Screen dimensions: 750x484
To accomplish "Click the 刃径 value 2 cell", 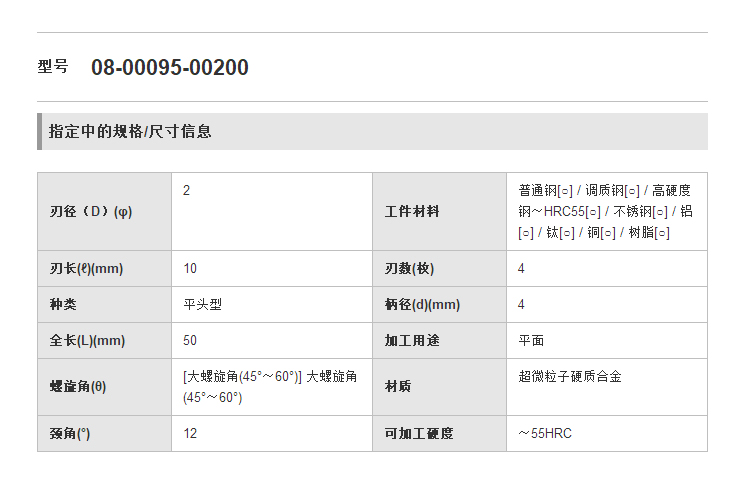I will click(x=272, y=211).
